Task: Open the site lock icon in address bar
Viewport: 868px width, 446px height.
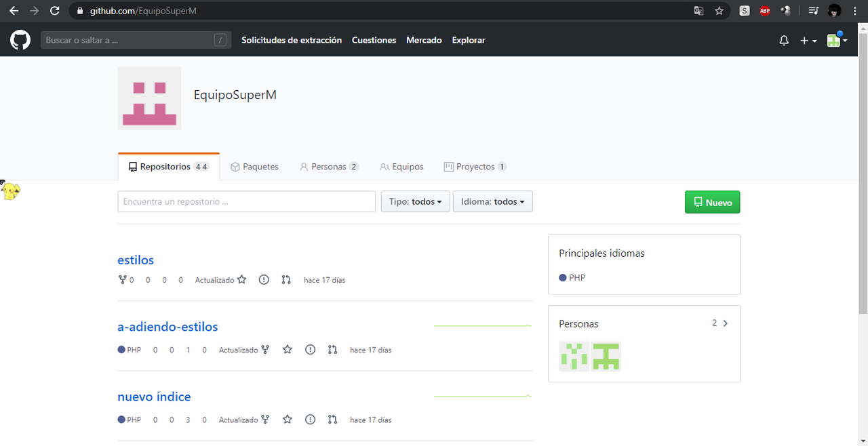Action: (x=80, y=11)
